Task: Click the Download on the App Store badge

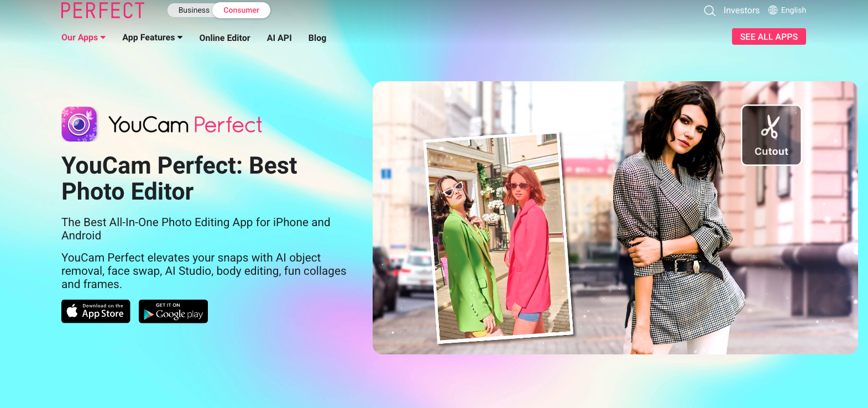Action: (96, 311)
